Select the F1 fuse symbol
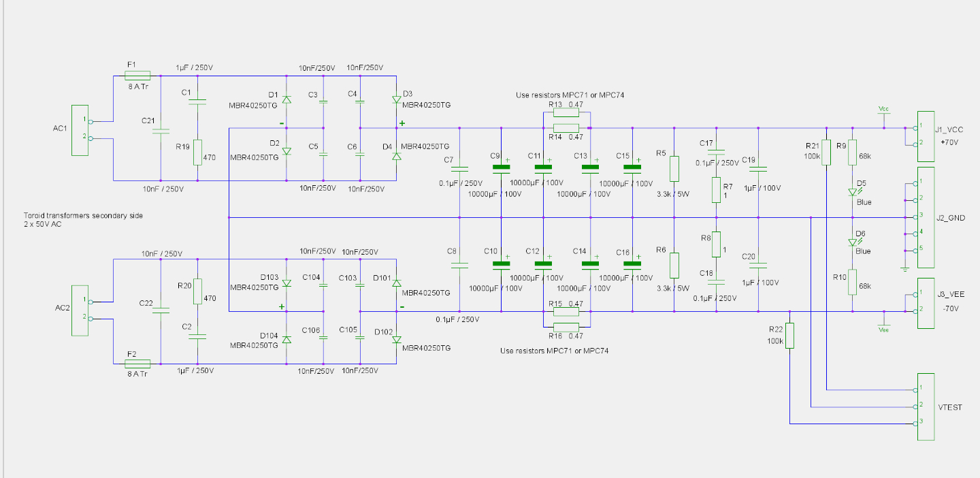Screen dimensions: 980x478 point(137,76)
